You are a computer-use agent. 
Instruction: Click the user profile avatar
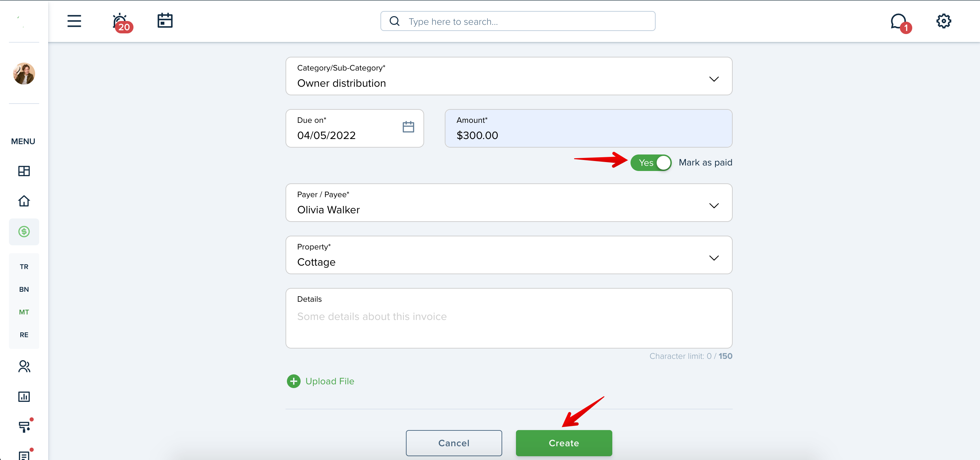(x=24, y=73)
